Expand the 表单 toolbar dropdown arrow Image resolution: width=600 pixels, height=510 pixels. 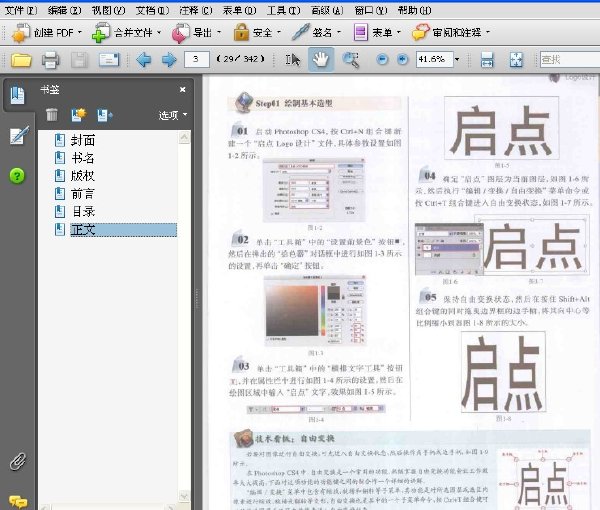399,33
